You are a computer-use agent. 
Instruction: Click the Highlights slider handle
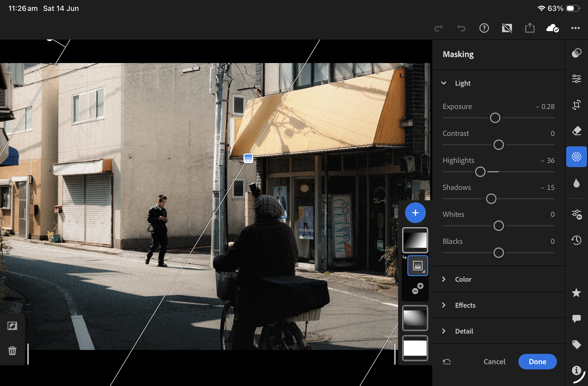[x=480, y=172]
